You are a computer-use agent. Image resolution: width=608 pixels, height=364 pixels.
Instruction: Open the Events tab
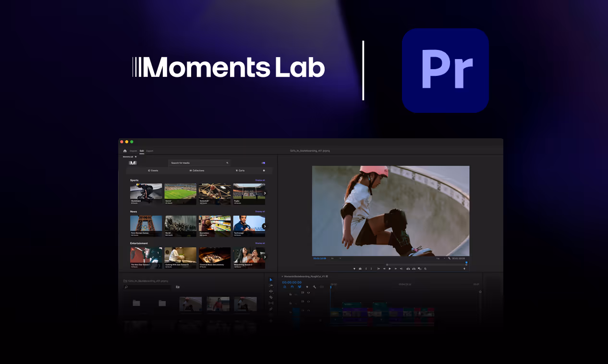coord(153,170)
